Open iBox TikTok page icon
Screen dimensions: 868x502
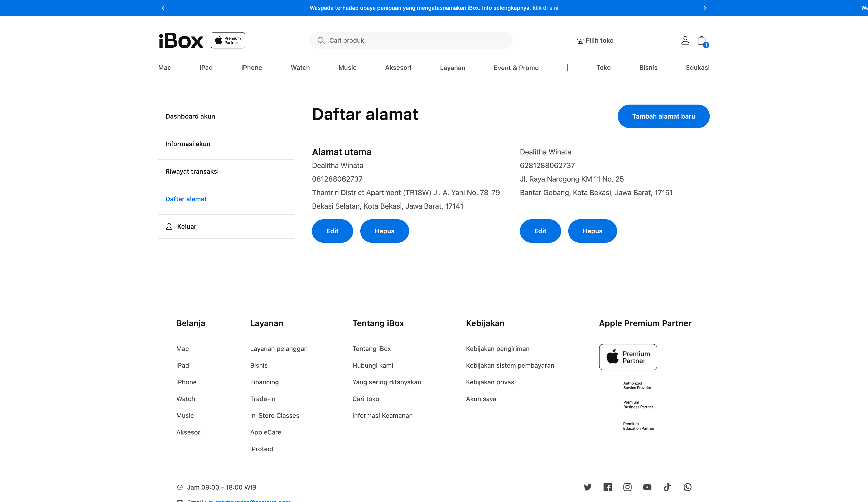(667, 487)
